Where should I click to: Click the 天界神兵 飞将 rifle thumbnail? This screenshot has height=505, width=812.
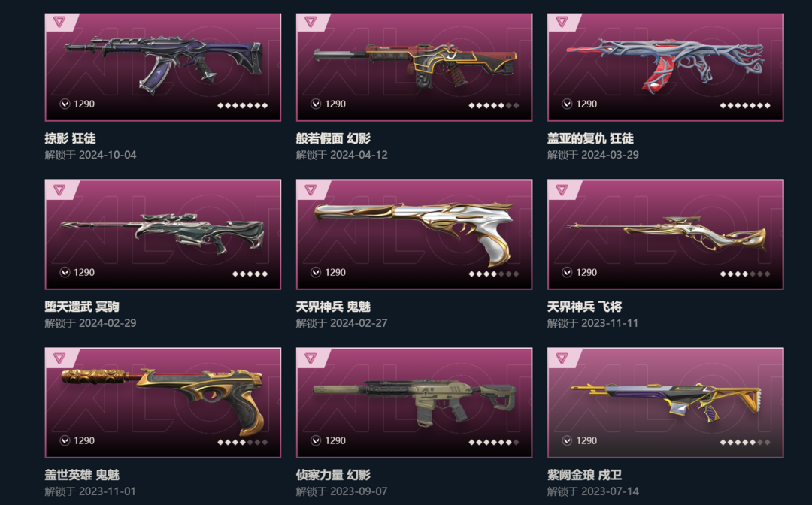665,234
